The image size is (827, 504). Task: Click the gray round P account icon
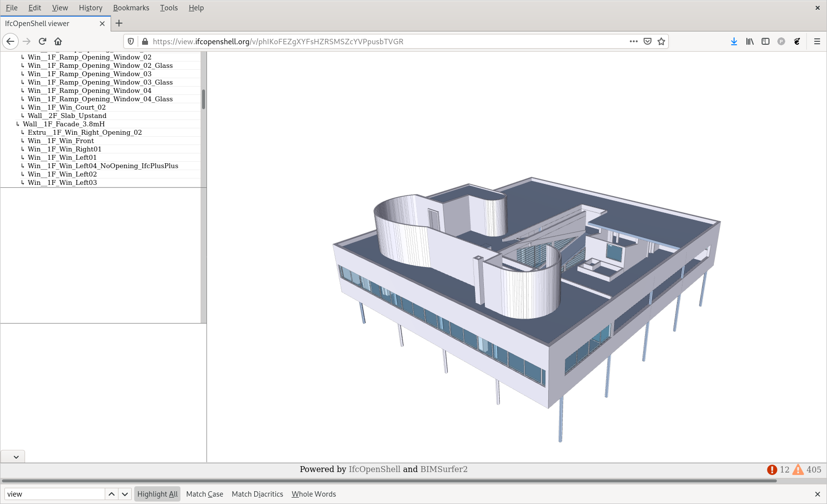click(x=781, y=41)
